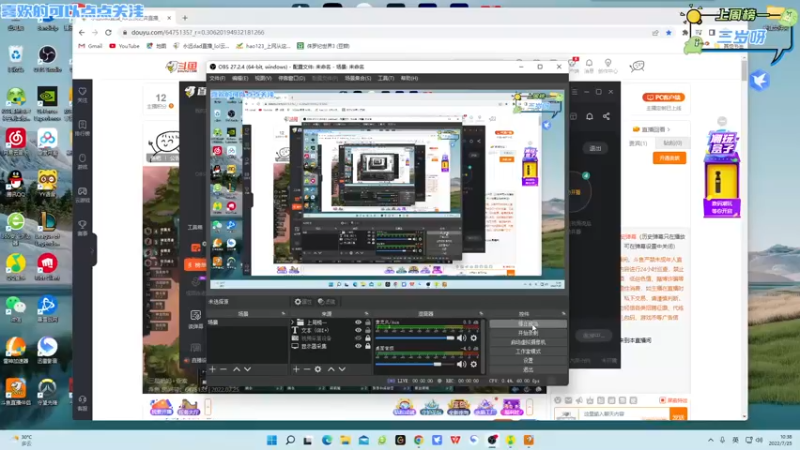Open OBS 文件(F) menu

(x=217, y=78)
